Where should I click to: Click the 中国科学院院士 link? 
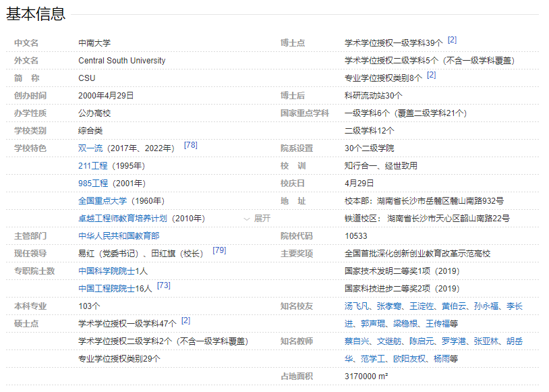tap(107, 271)
